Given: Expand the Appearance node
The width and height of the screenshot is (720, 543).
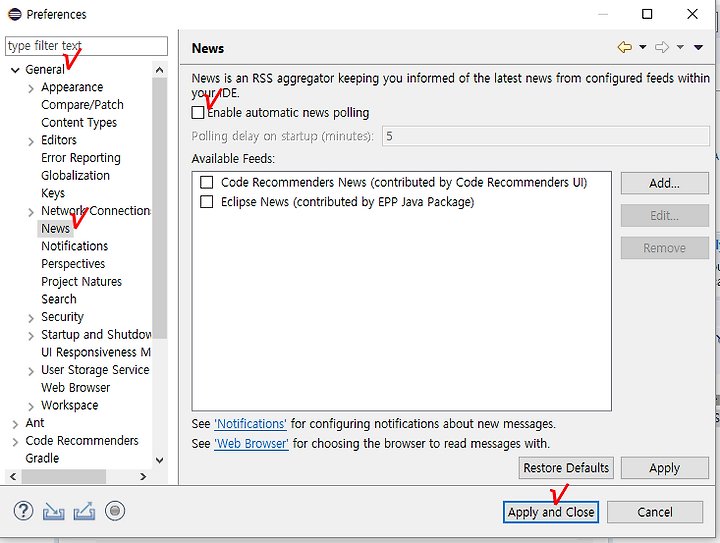Looking at the screenshot, I should pos(31,89).
